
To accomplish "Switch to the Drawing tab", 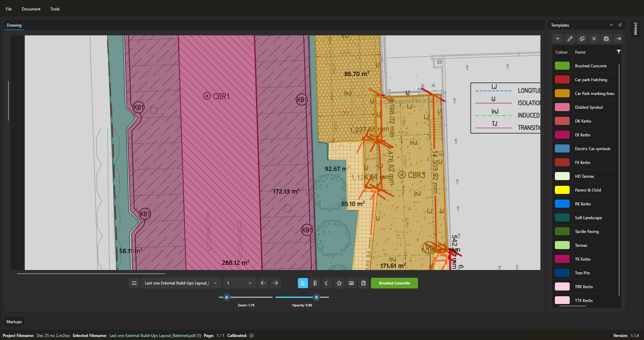I will pyautogui.click(x=14, y=25).
